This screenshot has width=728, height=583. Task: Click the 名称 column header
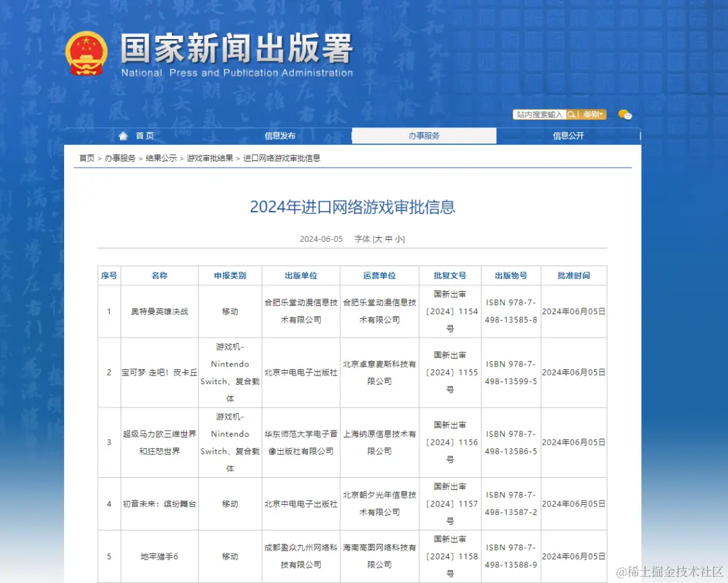(x=159, y=275)
